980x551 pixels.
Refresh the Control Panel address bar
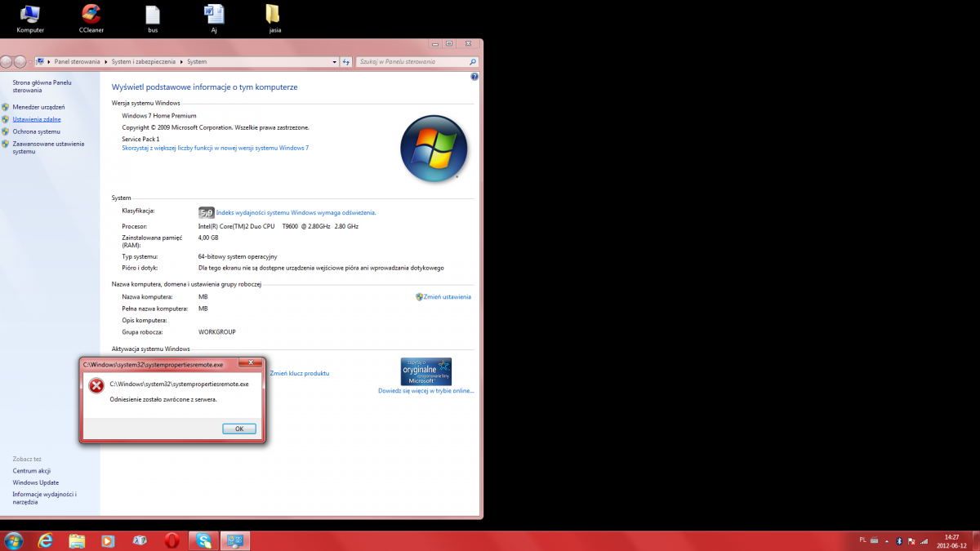pyautogui.click(x=346, y=61)
